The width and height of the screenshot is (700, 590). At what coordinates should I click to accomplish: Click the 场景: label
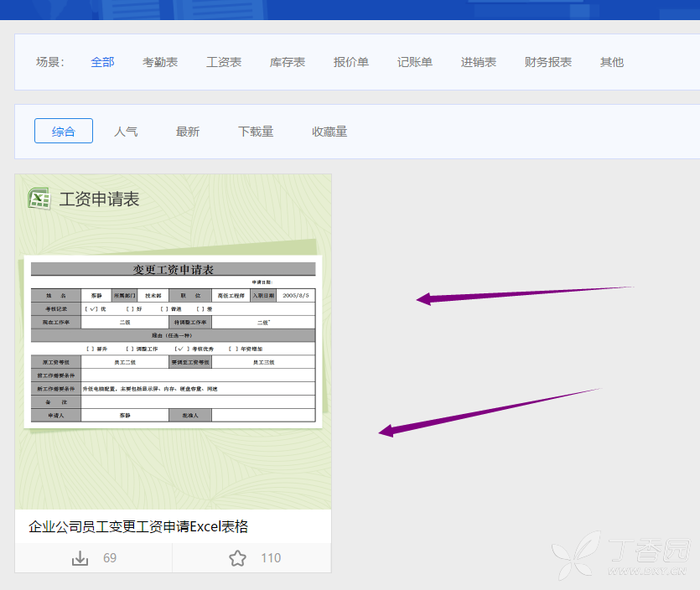tap(50, 62)
